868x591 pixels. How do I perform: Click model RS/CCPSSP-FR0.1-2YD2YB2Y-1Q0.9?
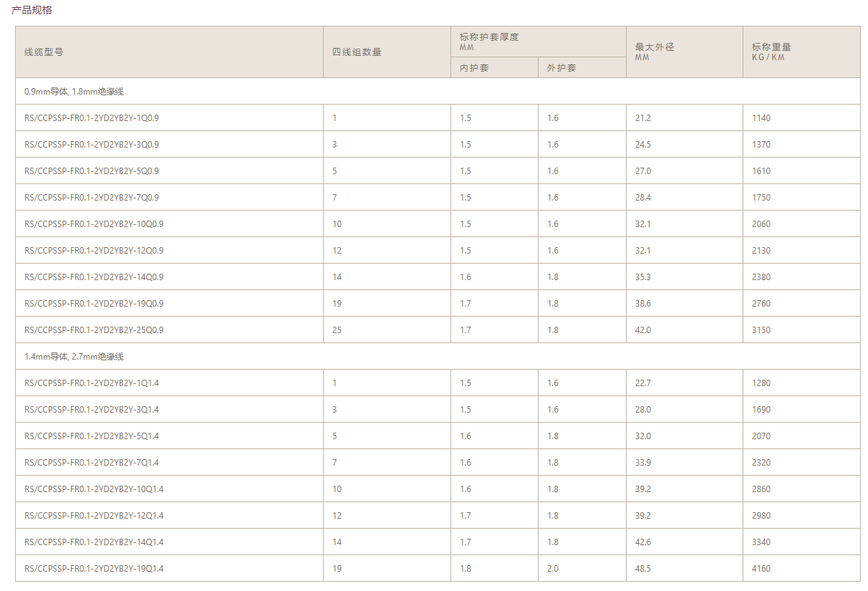point(92,118)
